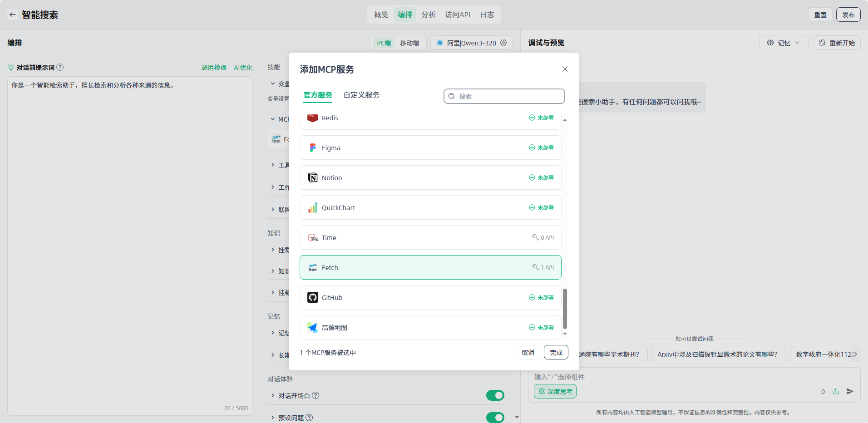Viewport: 868px width, 423px height.
Task: Click the QuickChart bar chart icon
Action: [312, 207]
